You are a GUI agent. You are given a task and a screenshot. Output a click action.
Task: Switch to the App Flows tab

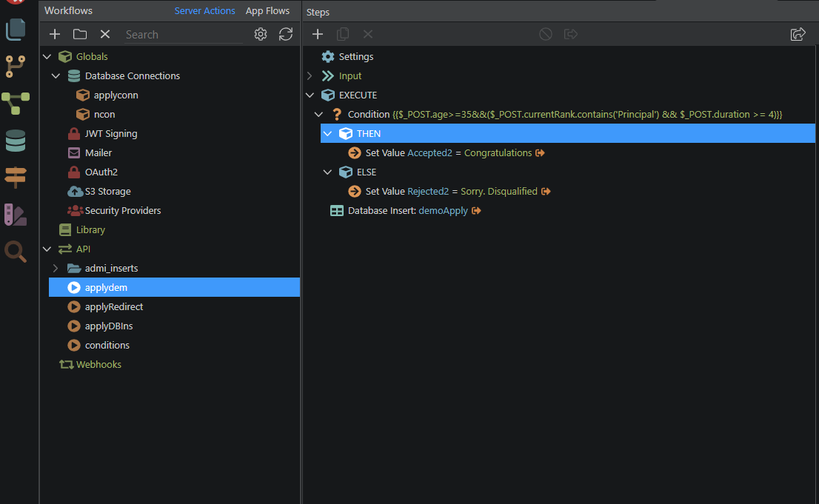tap(267, 11)
